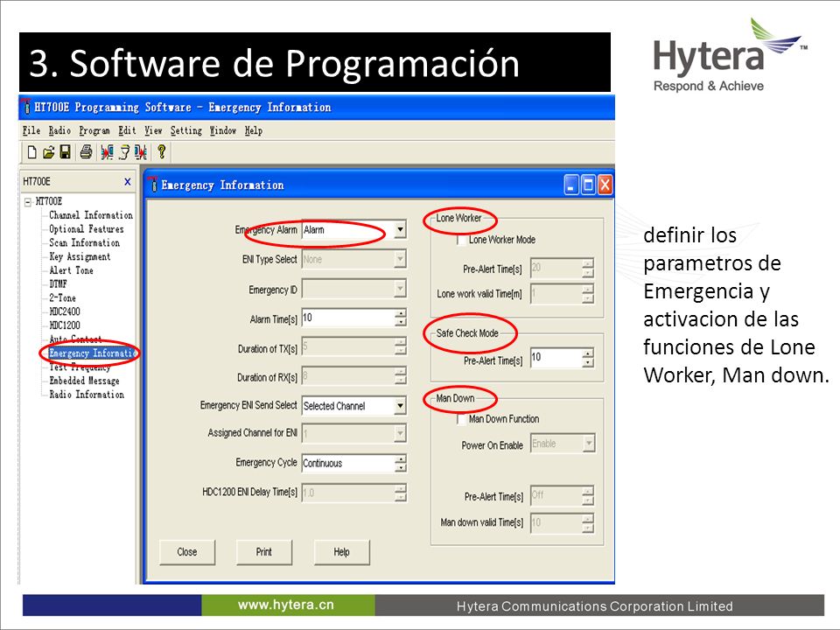840x630 pixels.
Task: Select Embedded Message in tree
Action: click(x=84, y=381)
